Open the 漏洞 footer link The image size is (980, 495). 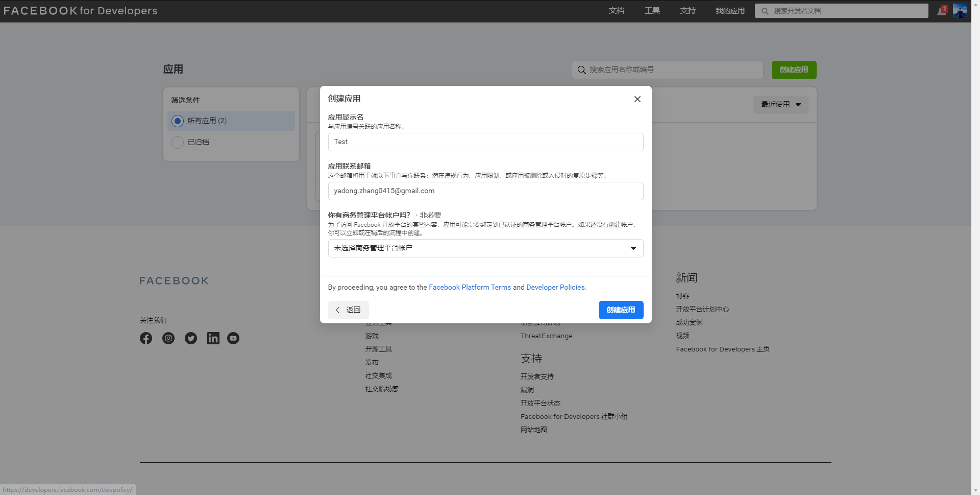pyautogui.click(x=527, y=390)
